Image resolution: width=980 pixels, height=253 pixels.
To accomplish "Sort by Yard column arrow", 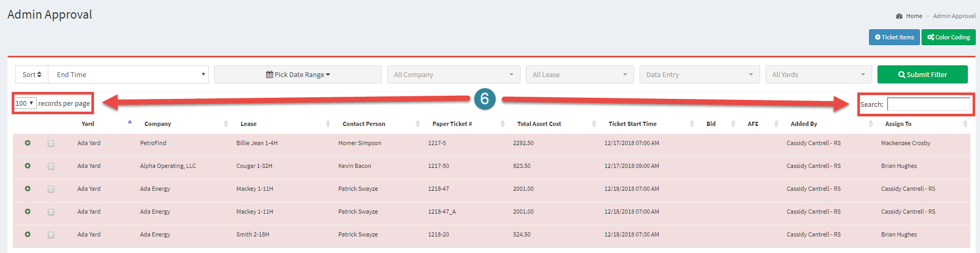I will coord(130,122).
